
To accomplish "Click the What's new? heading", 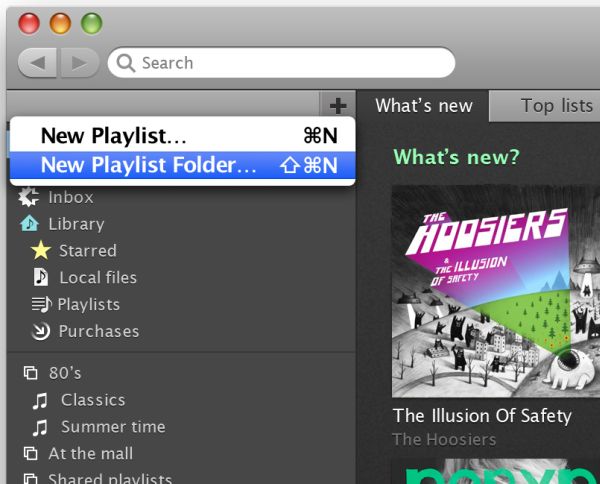I will 457,157.
